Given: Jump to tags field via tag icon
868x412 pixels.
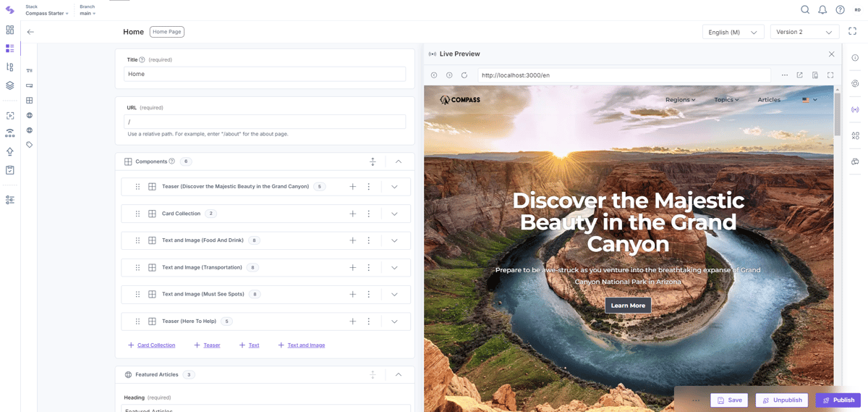Looking at the screenshot, I should pos(30,145).
